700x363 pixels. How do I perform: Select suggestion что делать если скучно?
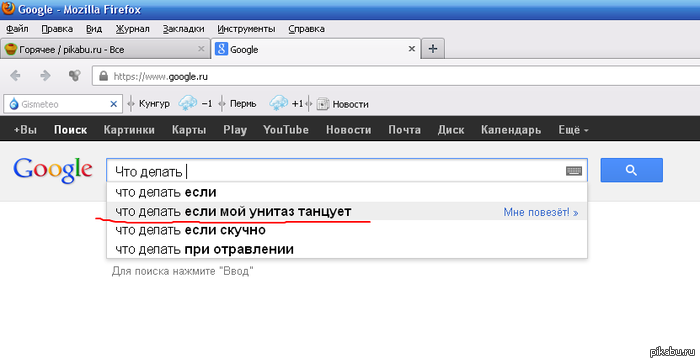point(347,230)
